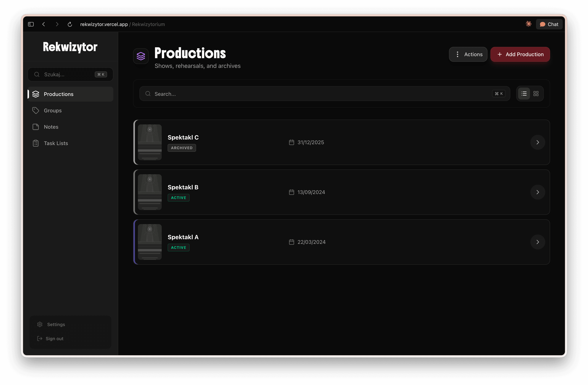The image size is (588, 385).
Task: Open Task Lists in the sidebar
Action: click(x=70, y=143)
